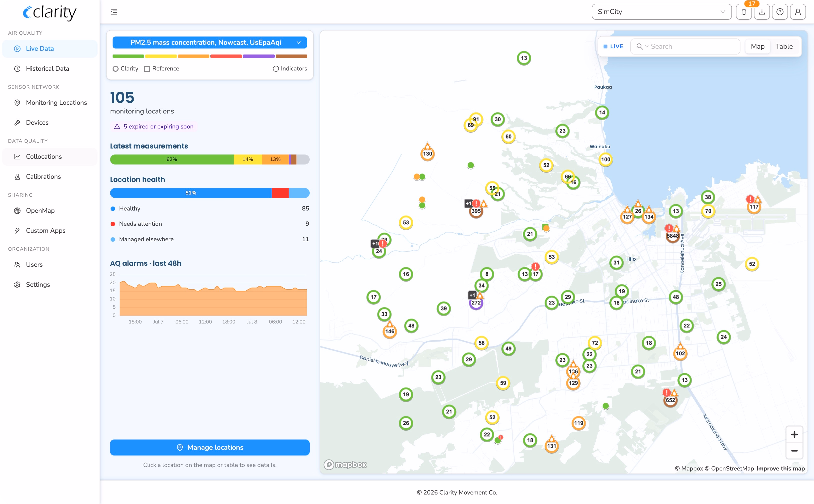Select map marker 117 near the airport

(x=754, y=207)
